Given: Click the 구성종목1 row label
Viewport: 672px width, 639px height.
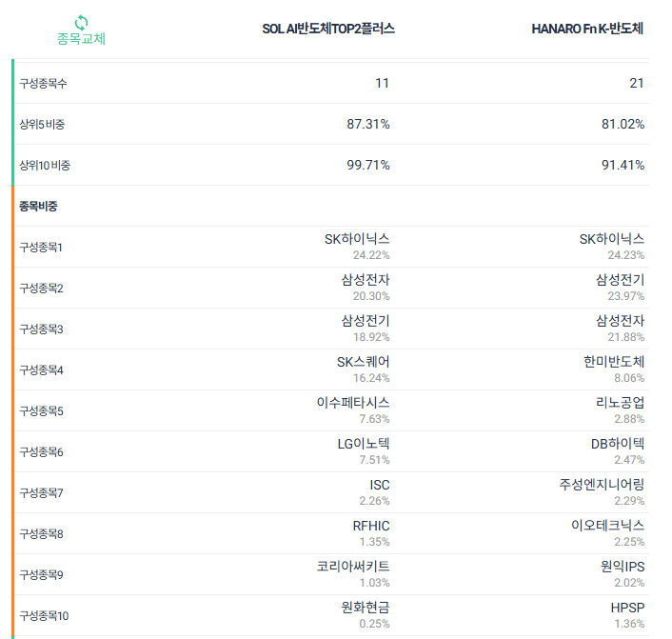Looking at the screenshot, I should [41, 248].
